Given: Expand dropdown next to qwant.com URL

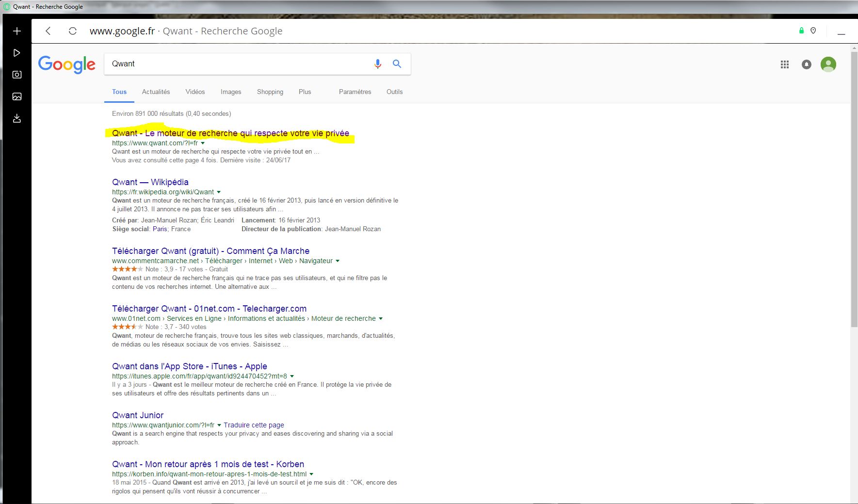Looking at the screenshot, I should point(203,143).
